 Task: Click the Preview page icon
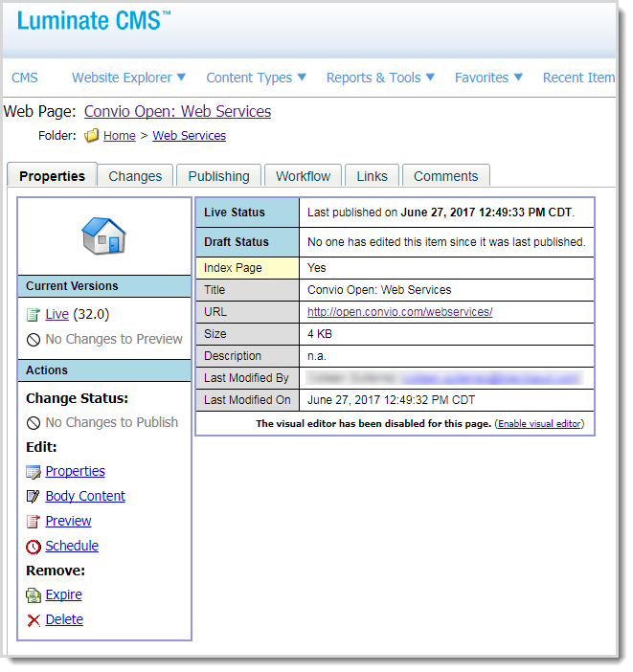(33, 522)
